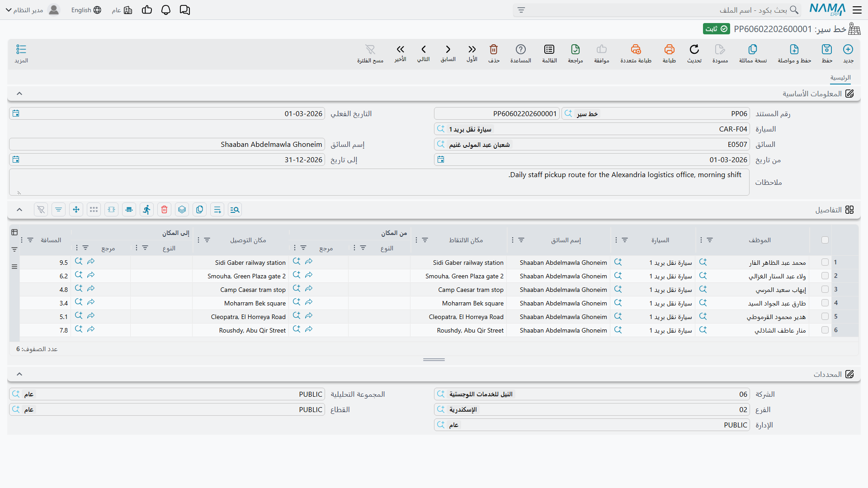Tick the checkbox for row 1 employee

coord(825,262)
